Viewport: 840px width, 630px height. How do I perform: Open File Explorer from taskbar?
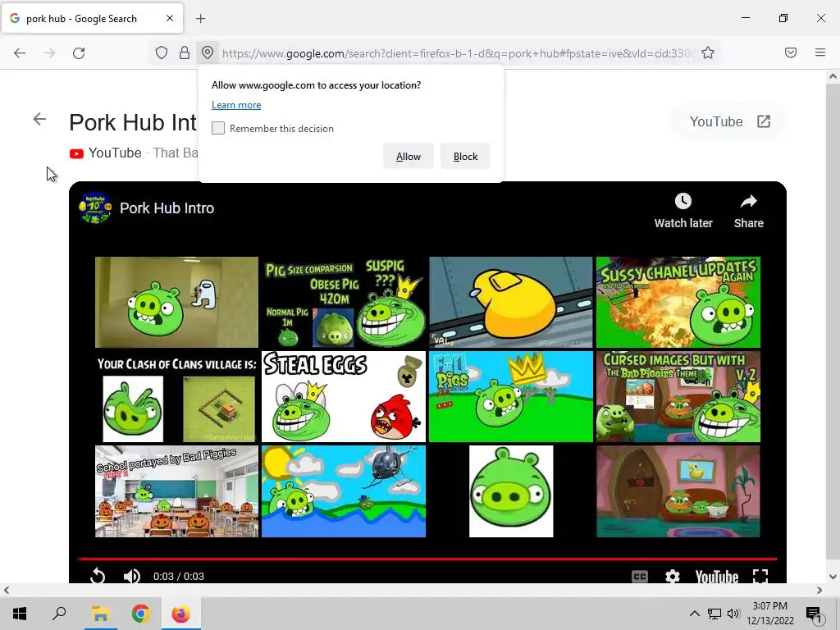(100, 614)
